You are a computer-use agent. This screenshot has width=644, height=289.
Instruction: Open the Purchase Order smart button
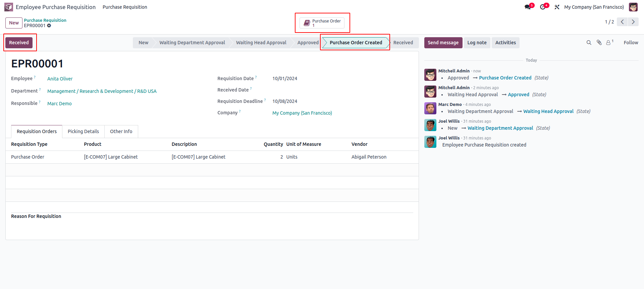pos(322,23)
